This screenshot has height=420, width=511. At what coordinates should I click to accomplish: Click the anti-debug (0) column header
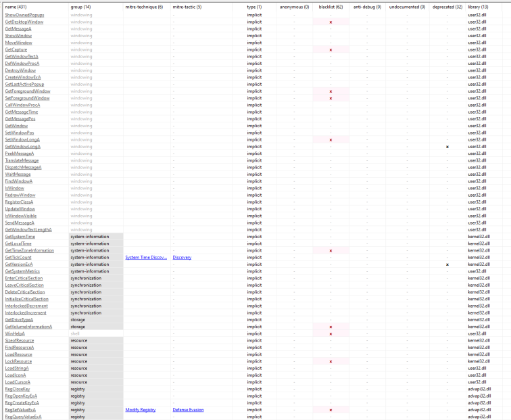[367, 7]
